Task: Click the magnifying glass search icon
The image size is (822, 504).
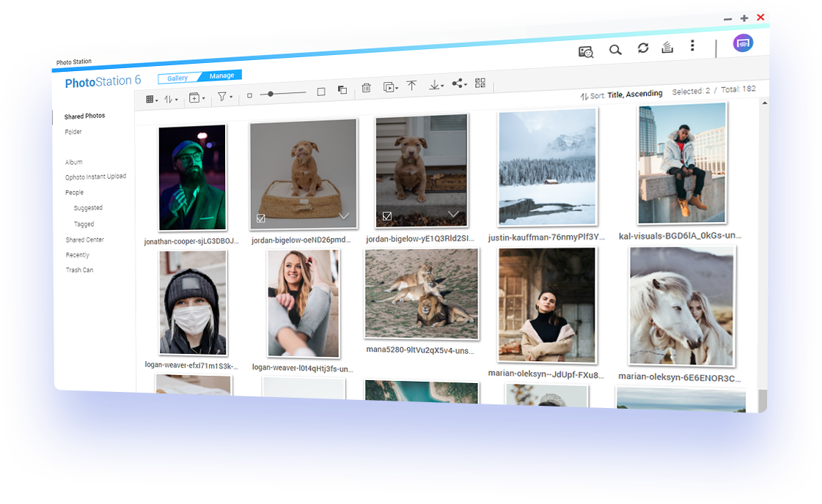Action: pyautogui.click(x=615, y=50)
